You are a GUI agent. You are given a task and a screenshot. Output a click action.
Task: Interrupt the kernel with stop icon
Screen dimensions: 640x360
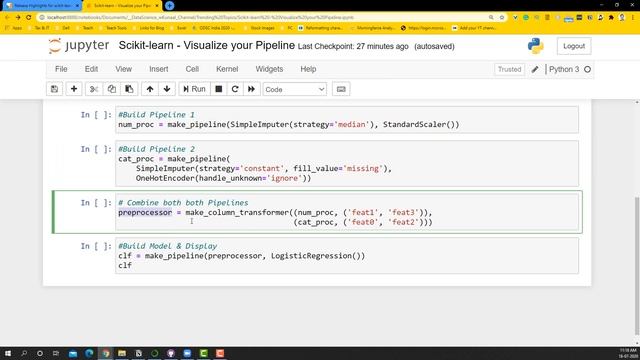(219, 89)
